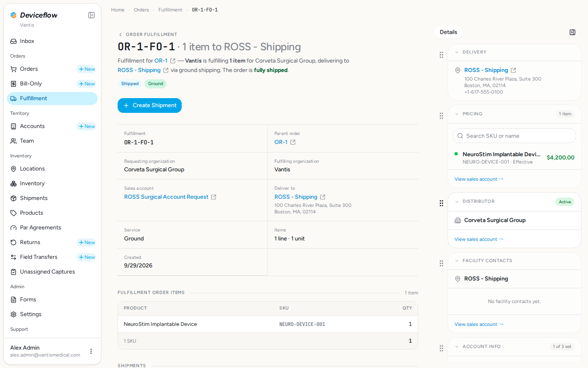Grab the Pricing card drag handle
The height and width of the screenshot is (368, 588).
coord(441,116)
